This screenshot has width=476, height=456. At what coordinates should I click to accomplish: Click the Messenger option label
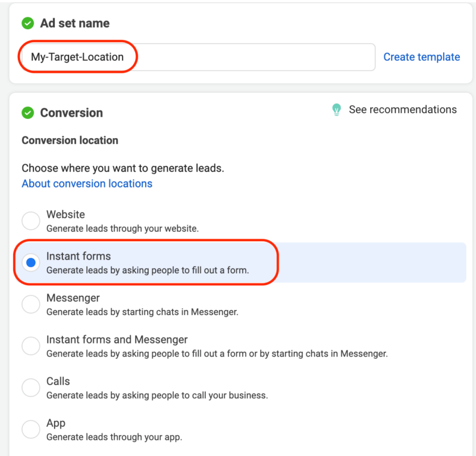[73, 298]
